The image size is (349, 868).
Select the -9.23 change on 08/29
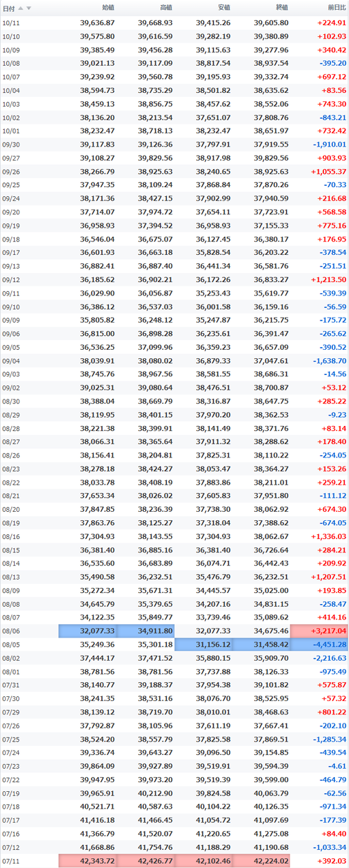pyautogui.click(x=336, y=415)
